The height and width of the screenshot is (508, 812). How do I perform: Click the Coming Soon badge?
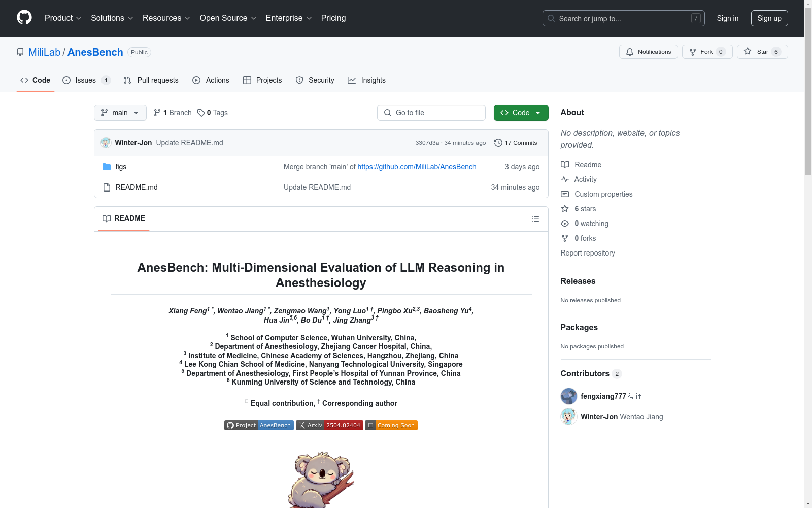pyautogui.click(x=391, y=425)
